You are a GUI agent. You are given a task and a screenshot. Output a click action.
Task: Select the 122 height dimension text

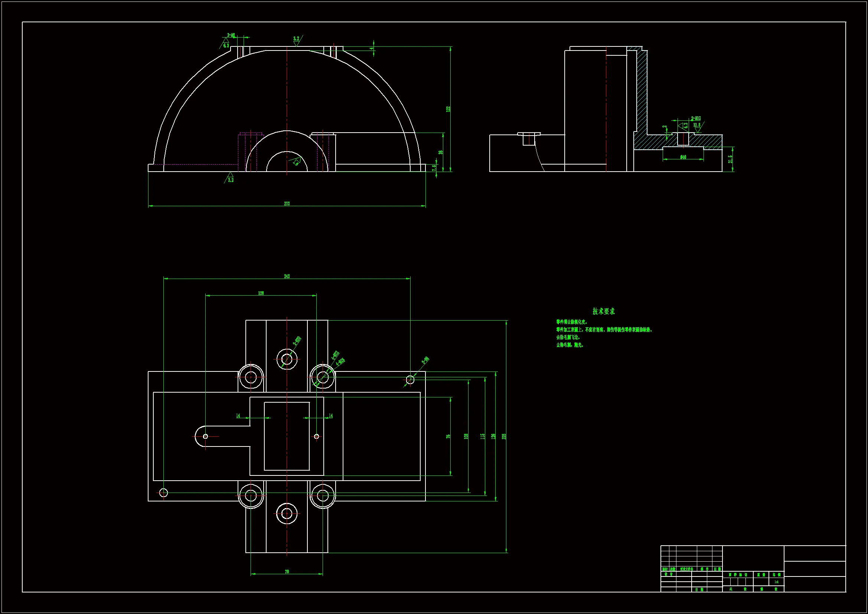pyautogui.click(x=448, y=109)
